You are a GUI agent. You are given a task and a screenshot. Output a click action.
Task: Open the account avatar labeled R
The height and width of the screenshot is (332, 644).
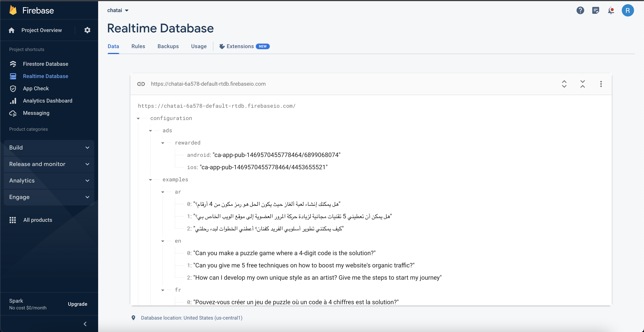[628, 11]
